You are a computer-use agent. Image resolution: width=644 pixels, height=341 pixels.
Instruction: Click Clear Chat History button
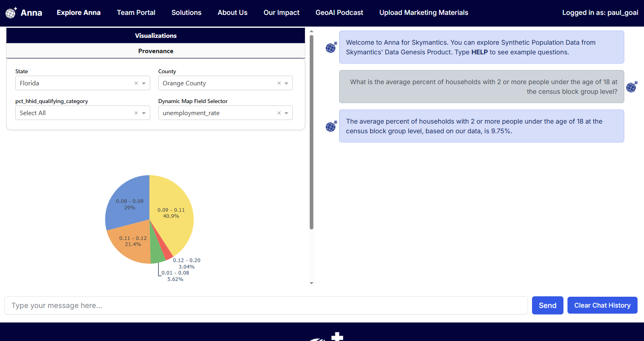(602, 306)
